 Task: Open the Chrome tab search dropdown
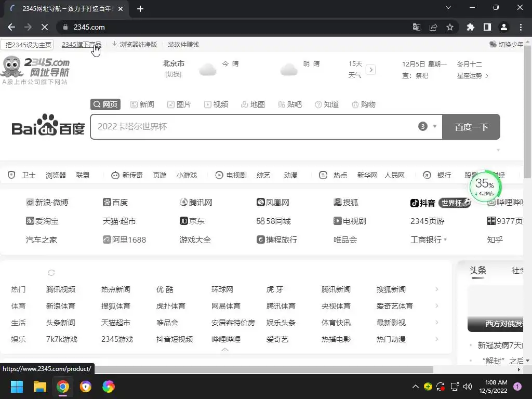448,7
